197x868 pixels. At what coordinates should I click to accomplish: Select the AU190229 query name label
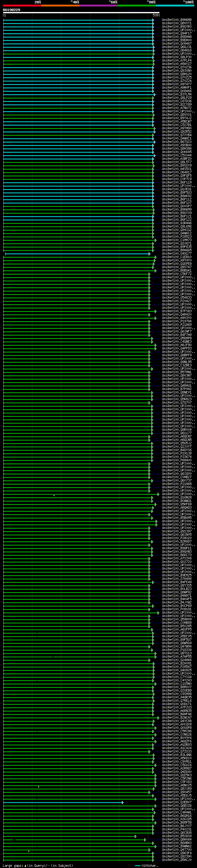pyautogui.click(x=11, y=10)
